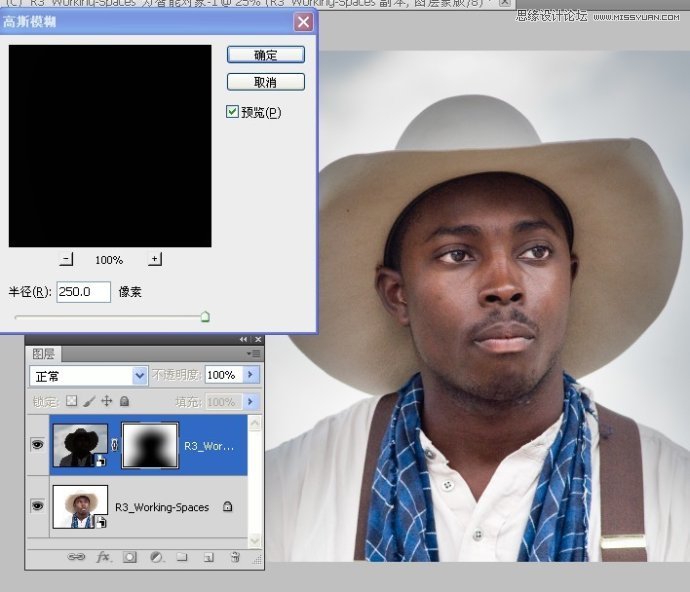Add a layer mask with the mask icon

pos(129,557)
